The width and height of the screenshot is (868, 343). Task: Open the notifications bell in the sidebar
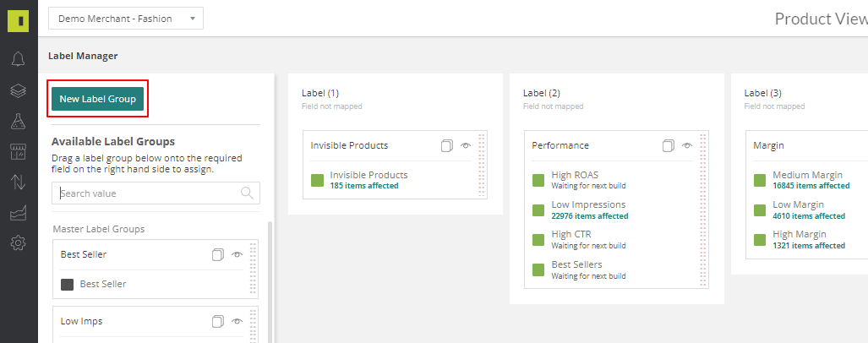[x=19, y=58]
